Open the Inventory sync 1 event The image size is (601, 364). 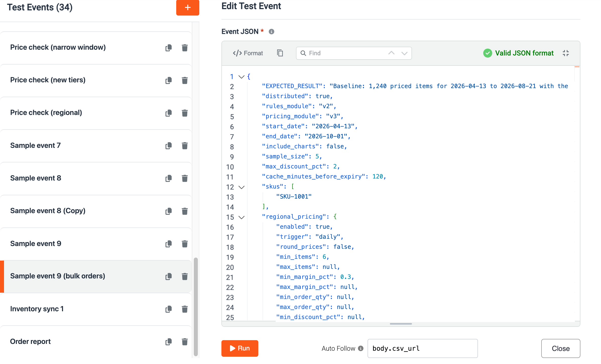click(x=95, y=309)
